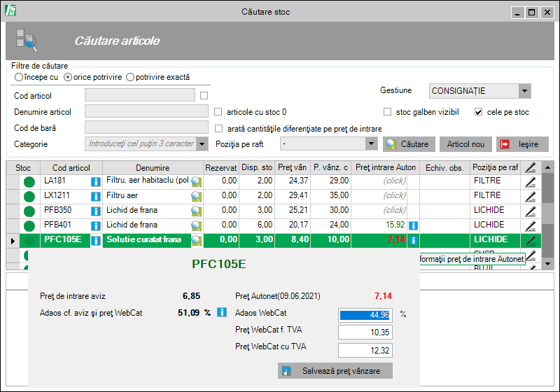This screenshot has height=392, width=560.
Task: Click Rezervat column header
Action: pos(221,167)
